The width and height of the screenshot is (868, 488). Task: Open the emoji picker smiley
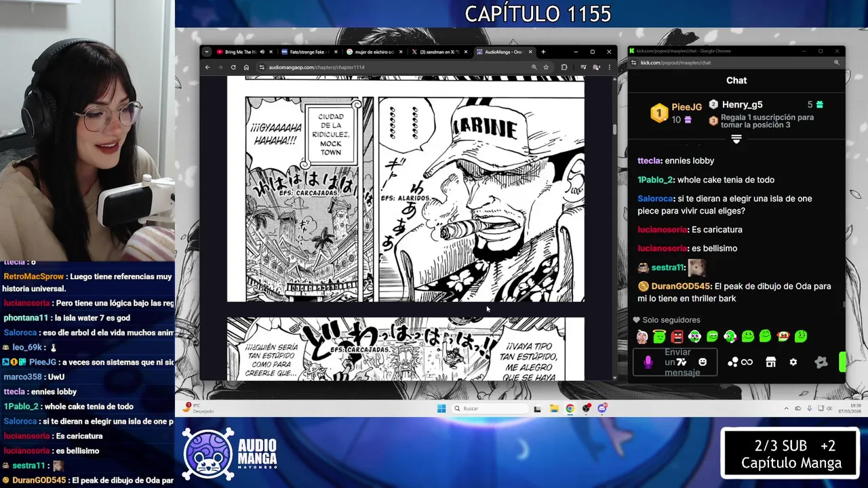[703, 362]
